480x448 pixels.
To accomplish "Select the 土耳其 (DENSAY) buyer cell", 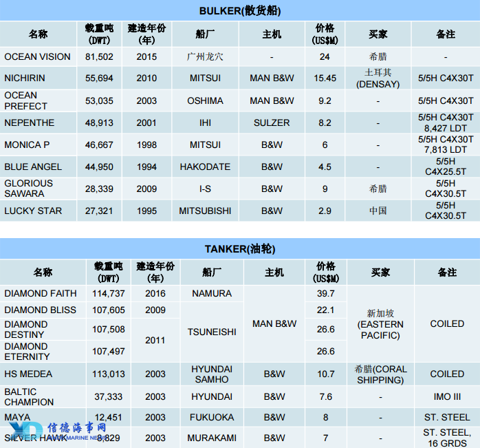I will [378, 78].
